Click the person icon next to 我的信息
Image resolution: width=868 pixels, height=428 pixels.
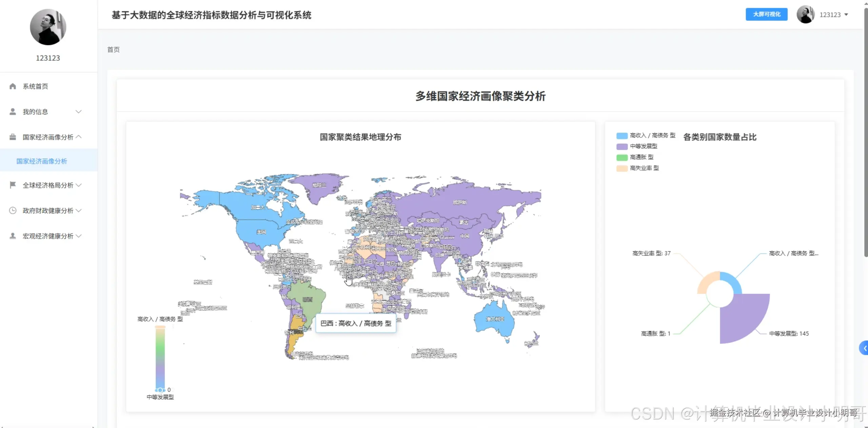coord(13,111)
